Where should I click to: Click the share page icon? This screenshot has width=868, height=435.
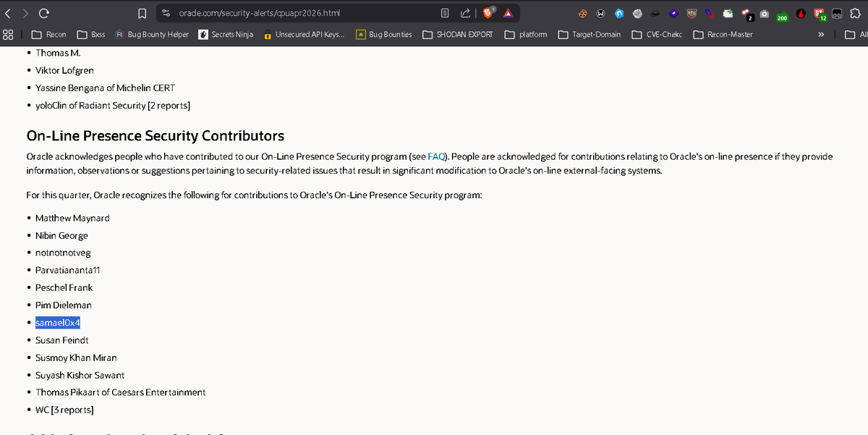point(465,13)
